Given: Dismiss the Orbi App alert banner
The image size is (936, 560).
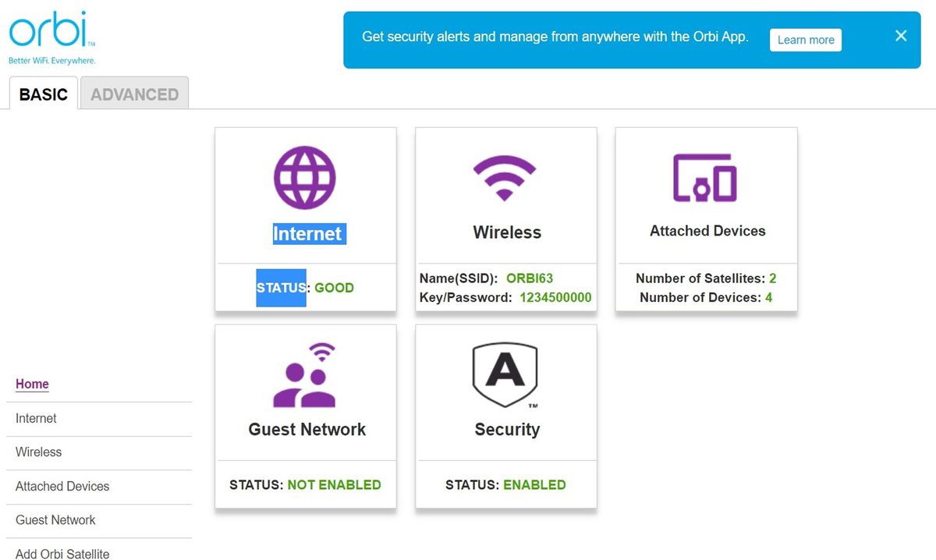Looking at the screenshot, I should [901, 36].
